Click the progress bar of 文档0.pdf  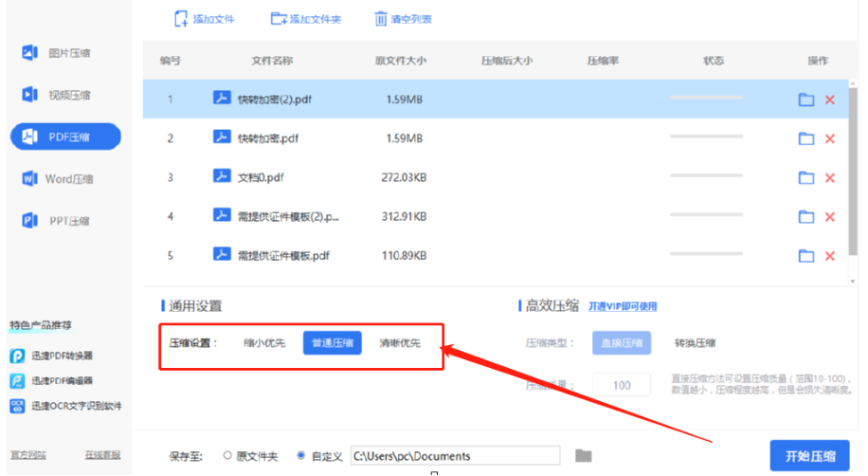706,175
